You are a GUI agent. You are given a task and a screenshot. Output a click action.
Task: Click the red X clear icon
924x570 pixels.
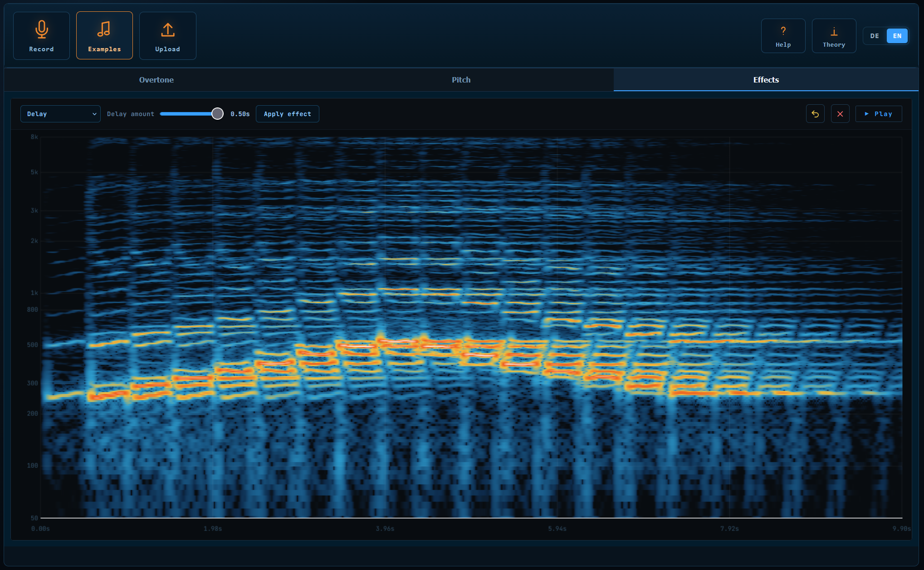pyautogui.click(x=840, y=114)
